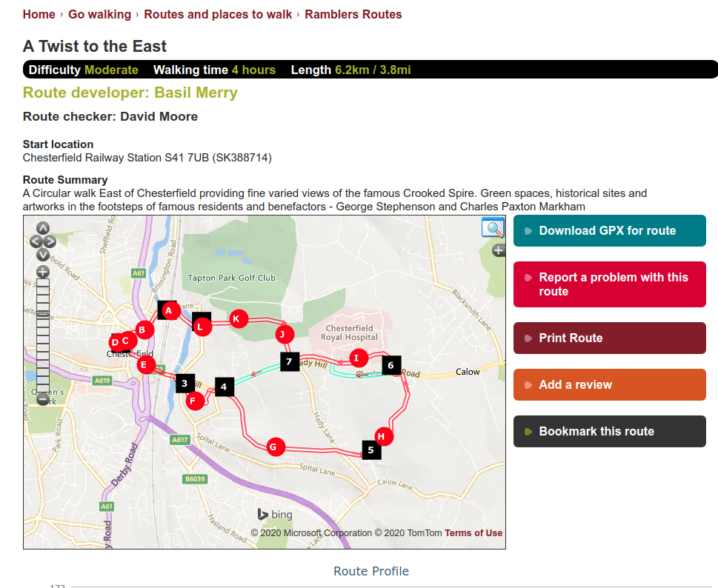Zoom out using the map minus button
This screenshot has width=718, height=588.
pyautogui.click(x=43, y=399)
